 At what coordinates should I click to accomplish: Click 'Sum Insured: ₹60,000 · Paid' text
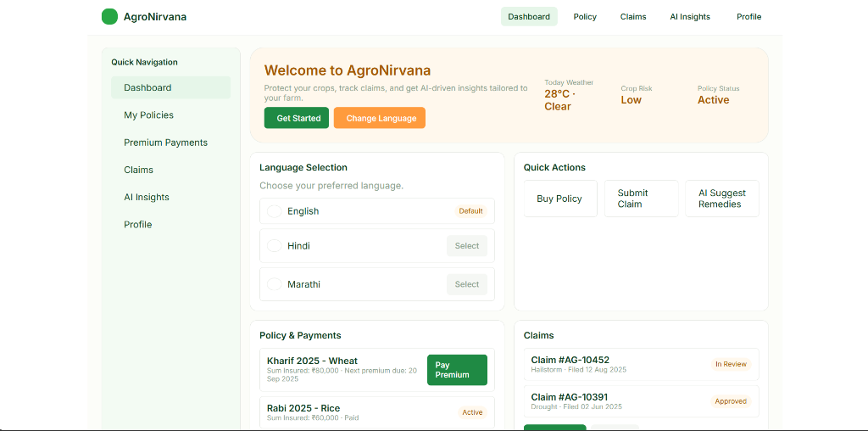313,417
